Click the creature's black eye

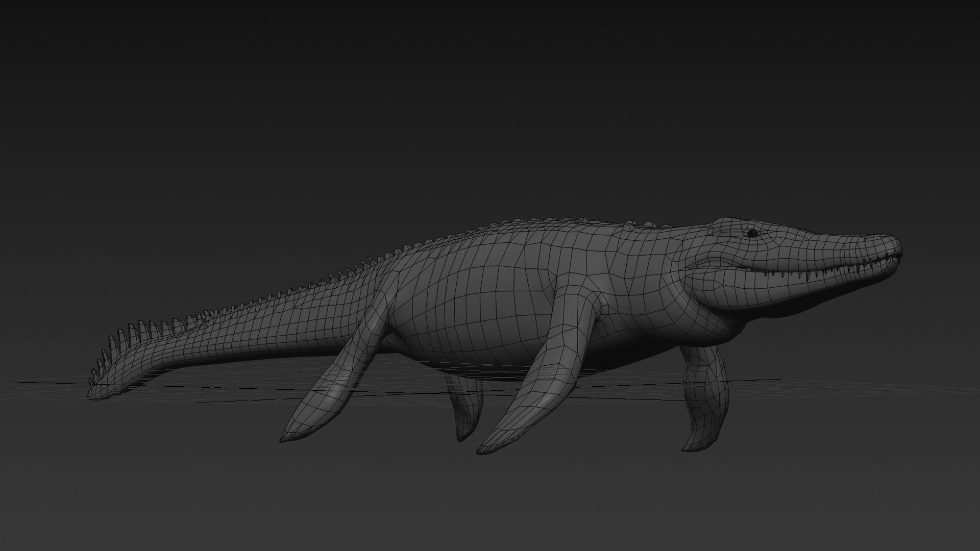coord(752,233)
